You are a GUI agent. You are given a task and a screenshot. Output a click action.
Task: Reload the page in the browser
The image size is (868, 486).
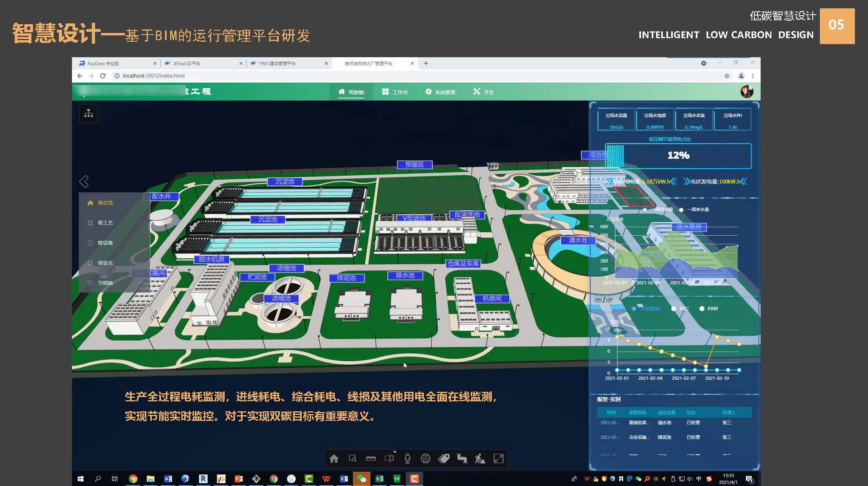pos(103,76)
